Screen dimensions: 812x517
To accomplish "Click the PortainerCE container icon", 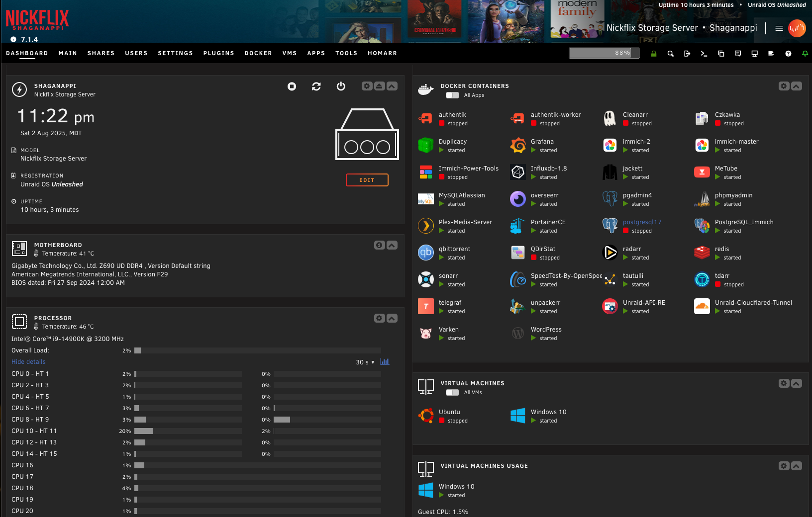I will (518, 226).
